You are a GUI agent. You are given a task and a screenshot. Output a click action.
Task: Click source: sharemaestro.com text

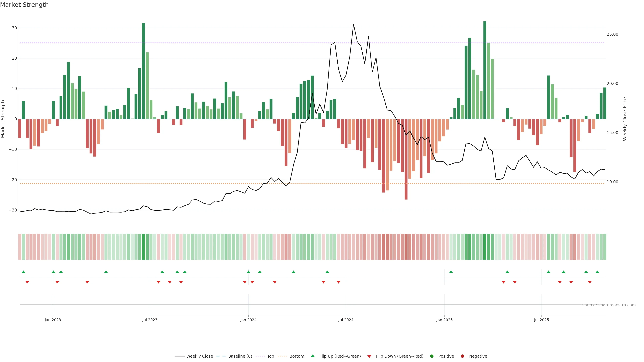[609, 305]
